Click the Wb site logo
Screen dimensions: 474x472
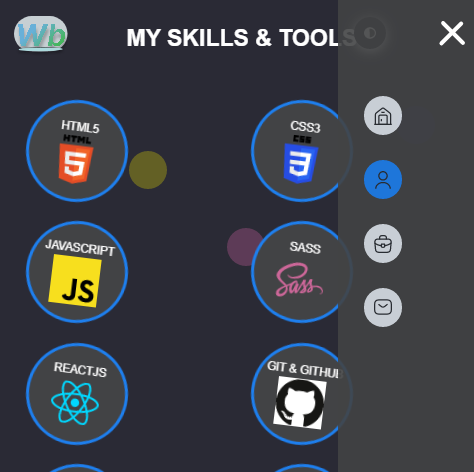point(41,34)
